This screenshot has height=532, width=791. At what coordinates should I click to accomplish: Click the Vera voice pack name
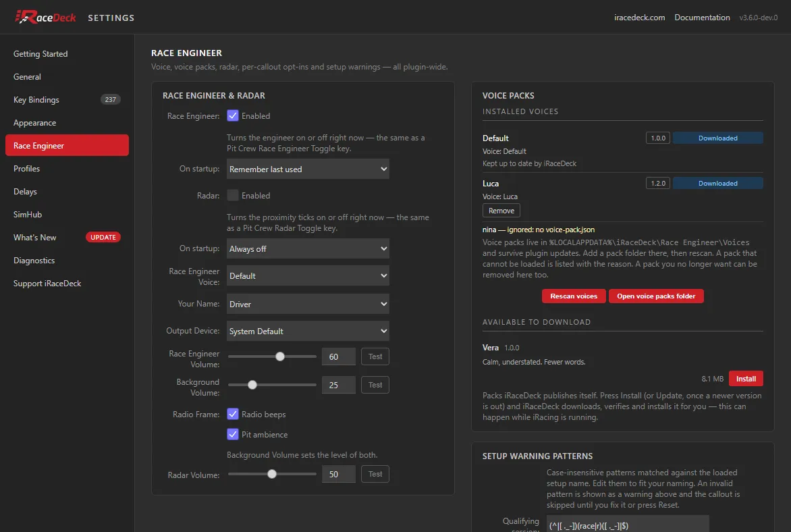coord(491,347)
